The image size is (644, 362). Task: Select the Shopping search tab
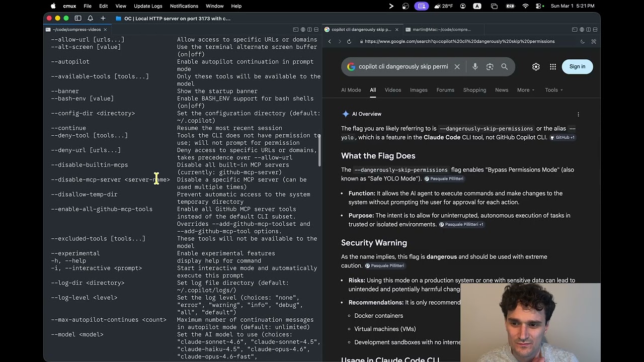pos(474,90)
